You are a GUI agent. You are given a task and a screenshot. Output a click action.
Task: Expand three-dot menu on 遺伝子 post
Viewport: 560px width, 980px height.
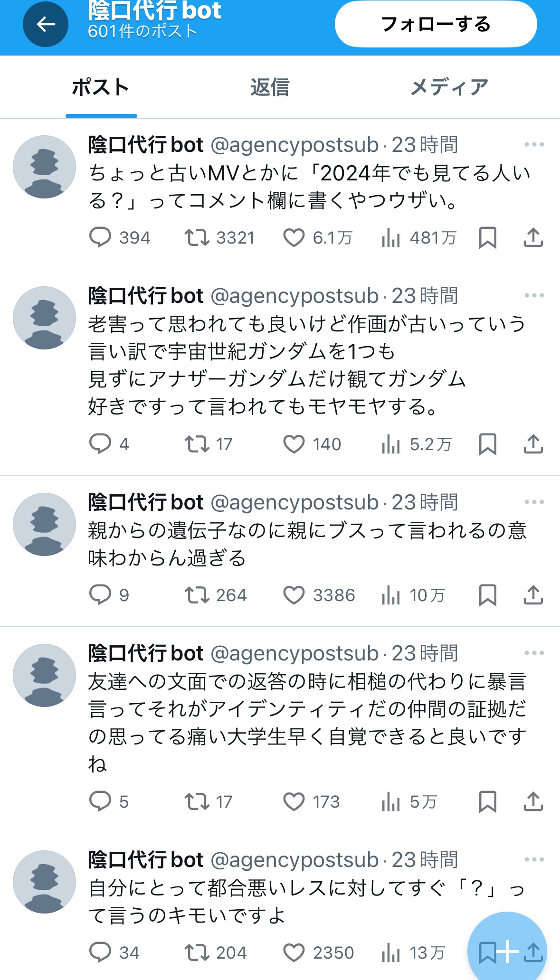click(x=534, y=502)
